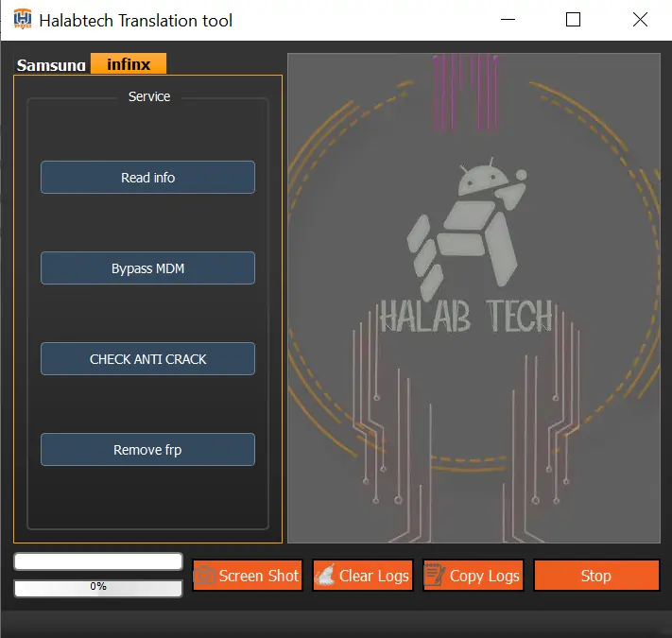The image size is (672, 638).
Task: Take a Screen Shot
Action: 248,576
